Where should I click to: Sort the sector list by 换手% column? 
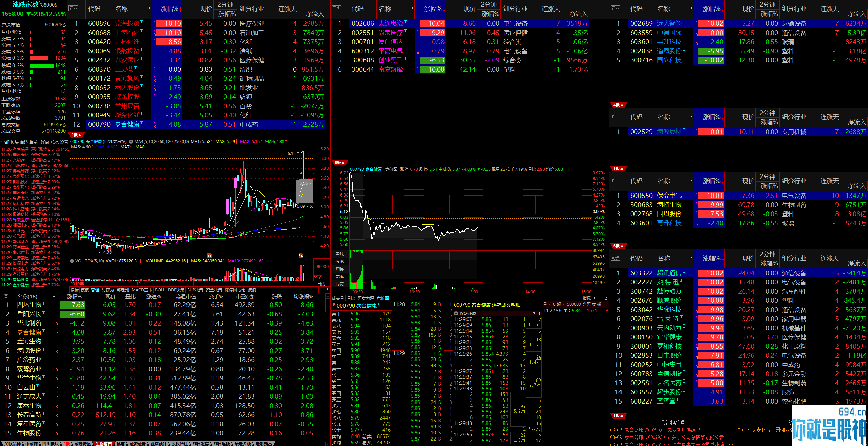[x=216, y=297]
